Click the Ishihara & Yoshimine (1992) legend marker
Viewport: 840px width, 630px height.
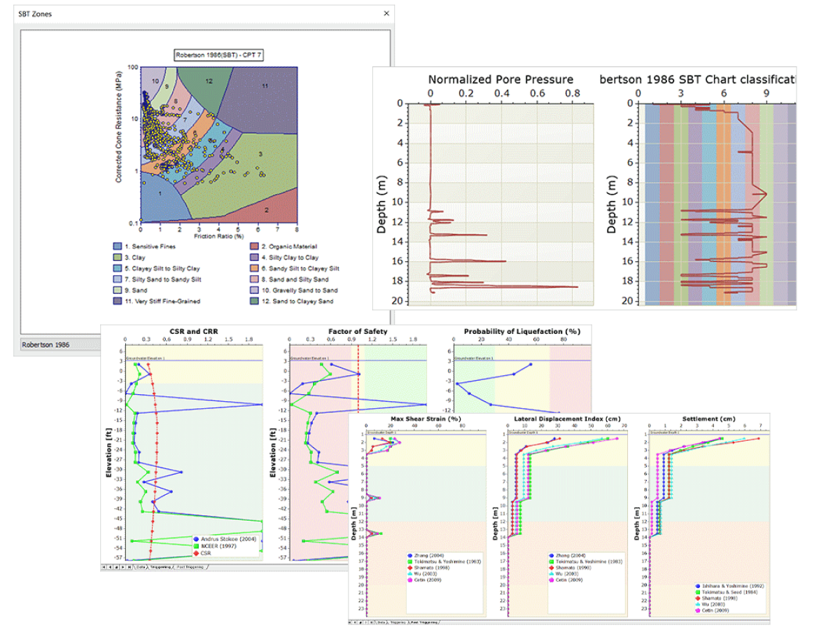pyautogui.click(x=698, y=586)
